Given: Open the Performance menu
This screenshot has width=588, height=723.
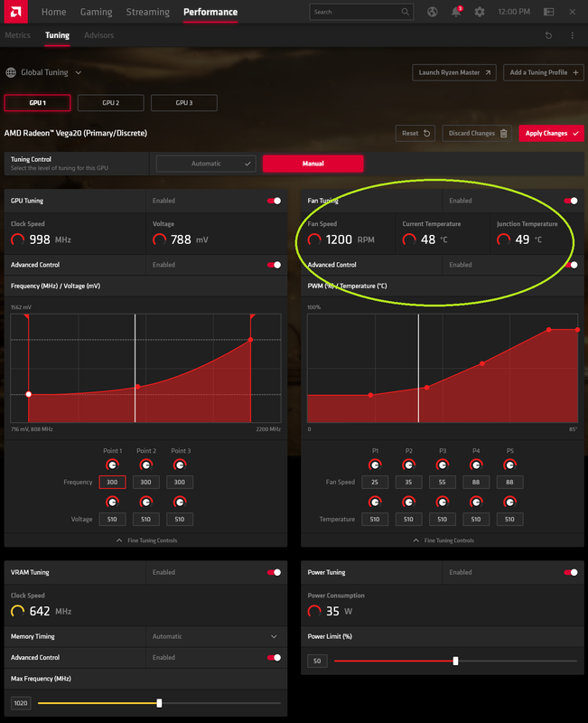Looking at the screenshot, I should point(210,12).
